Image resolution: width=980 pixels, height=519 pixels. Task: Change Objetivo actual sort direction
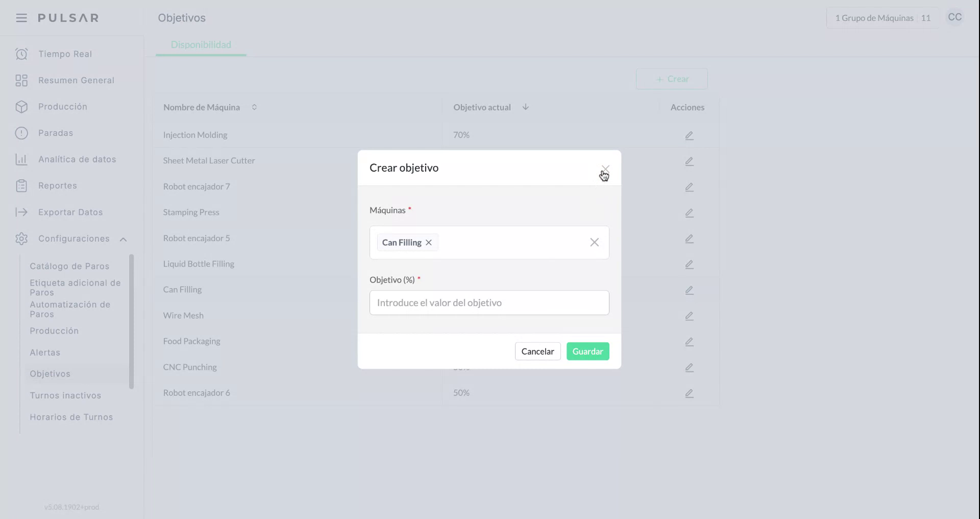(x=526, y=107)
